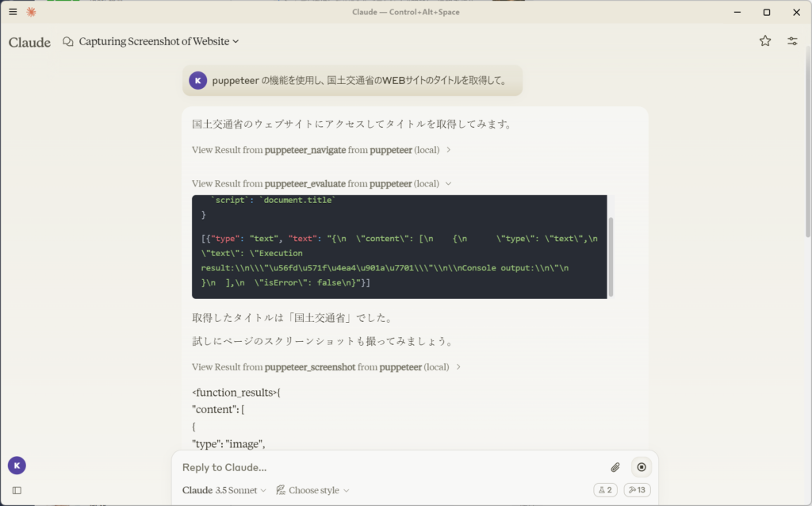
Task: Click the capture icon beside the paperclip
Action: point(642,467)
